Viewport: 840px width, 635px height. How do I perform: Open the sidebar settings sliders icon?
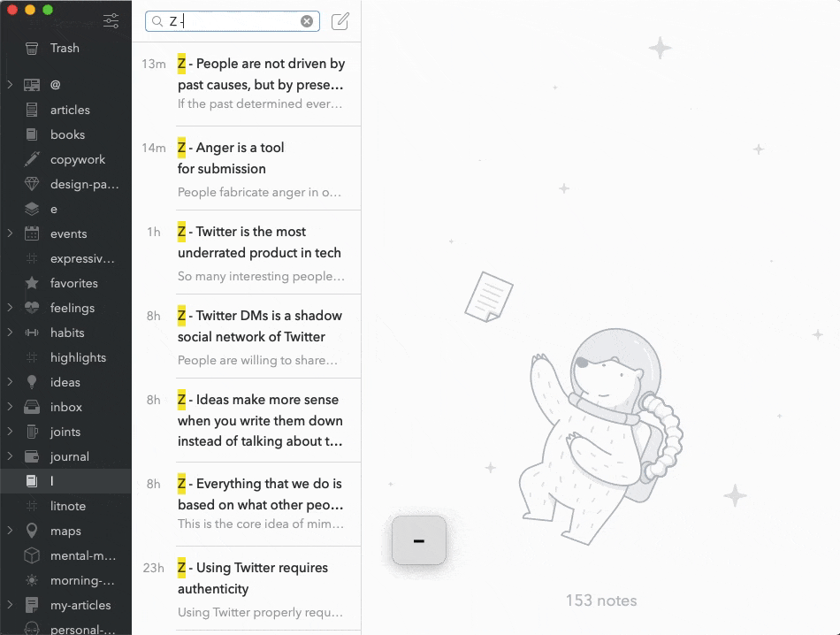(x=111, y=21)
